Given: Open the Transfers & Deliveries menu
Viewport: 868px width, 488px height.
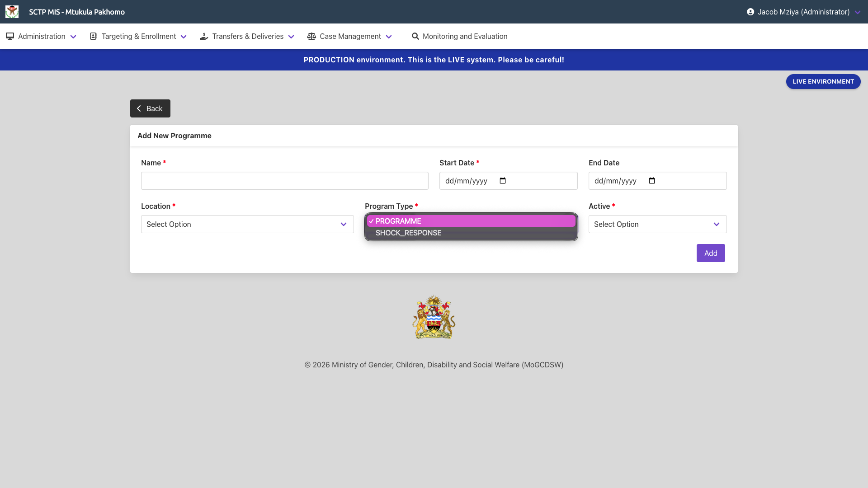Looking at the screenshot, I should tap(247, 36).
